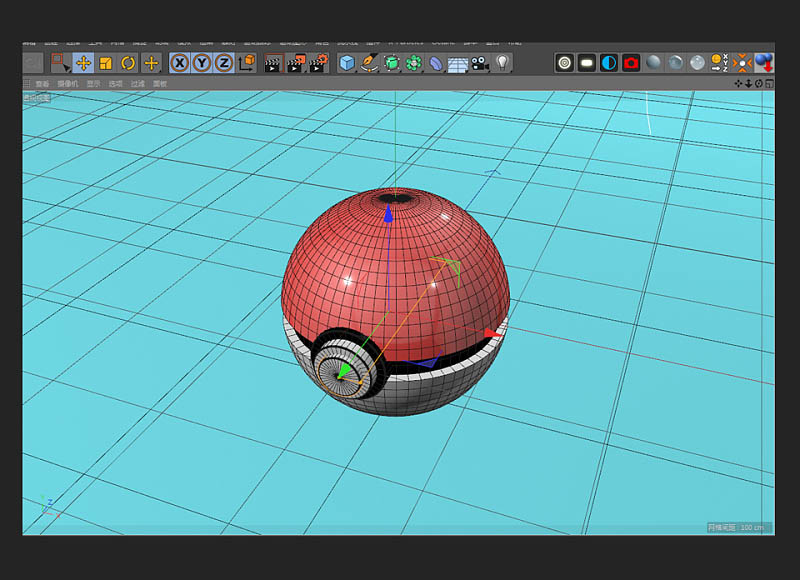Toggle the X axis lock
The image size is (800, 580).
tap(179, 63)
